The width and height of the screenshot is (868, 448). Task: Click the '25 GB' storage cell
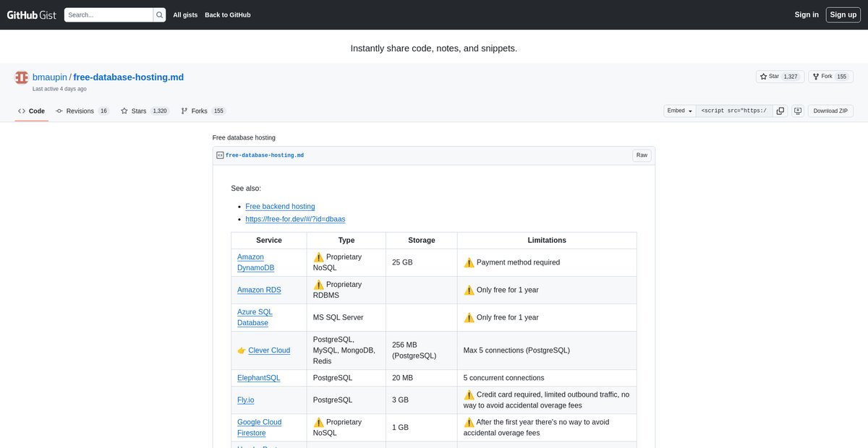[x=422, y=262]
